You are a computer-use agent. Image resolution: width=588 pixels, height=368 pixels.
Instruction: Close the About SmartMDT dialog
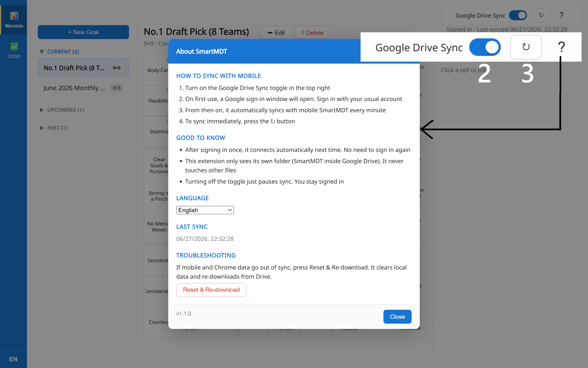point(397,316)
